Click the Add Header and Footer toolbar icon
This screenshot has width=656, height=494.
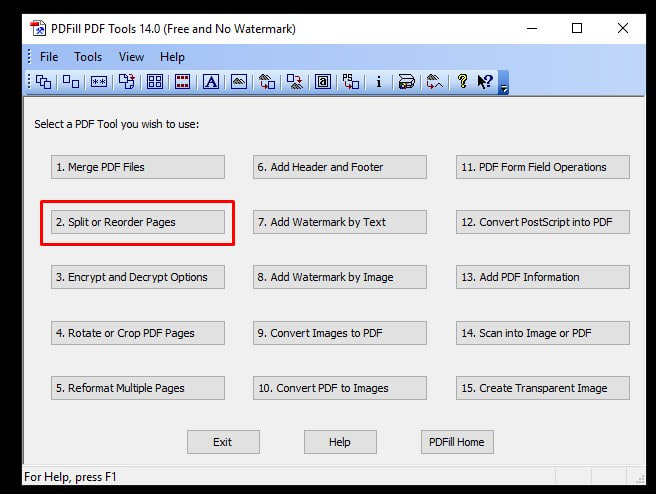pos(182,82)
